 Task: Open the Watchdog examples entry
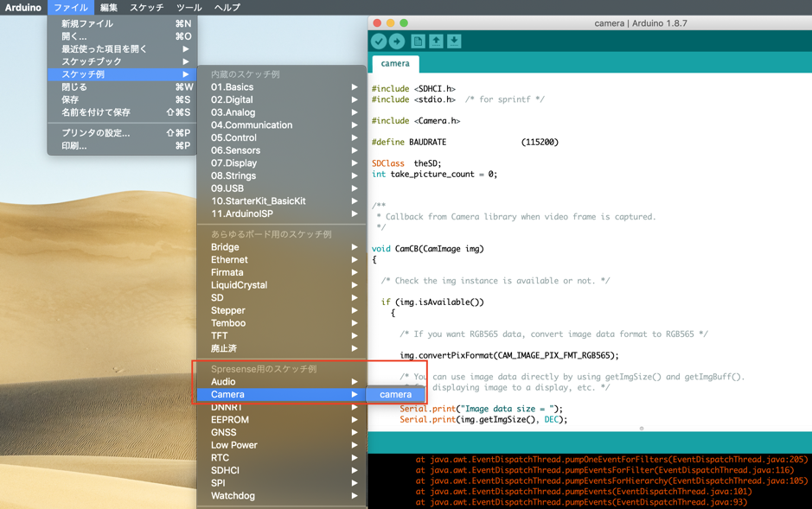(282, 495)
